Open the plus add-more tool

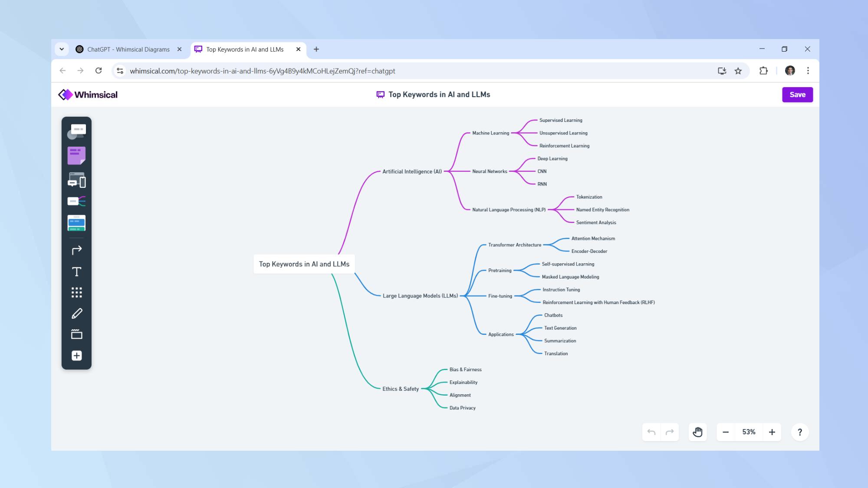(x=76, y=356)
